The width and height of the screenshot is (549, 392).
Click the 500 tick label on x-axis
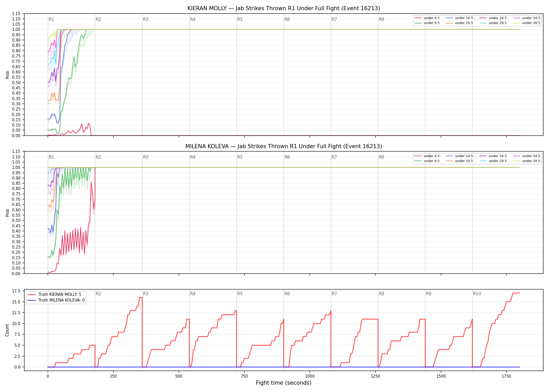(179, 376)
